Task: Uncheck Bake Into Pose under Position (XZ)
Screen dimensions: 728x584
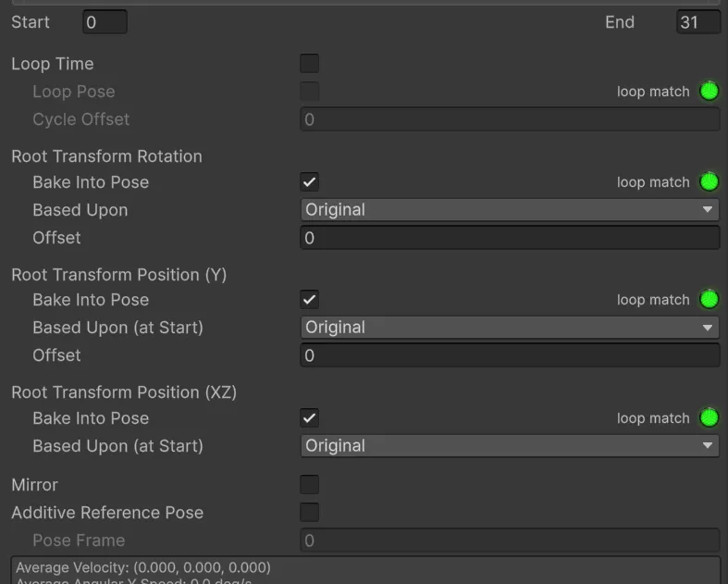Action: [309, 417]
